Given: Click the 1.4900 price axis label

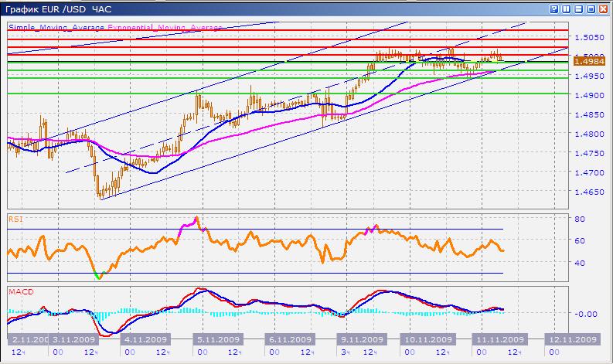Looking at the screenshot, I should (584, 95).
